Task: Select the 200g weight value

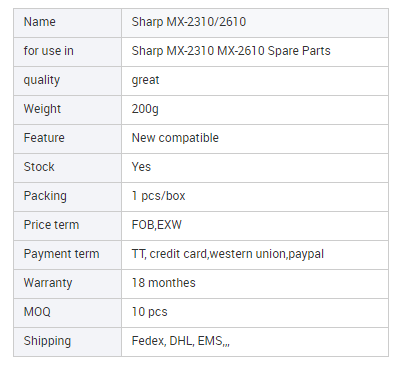Action: (145, 109)
